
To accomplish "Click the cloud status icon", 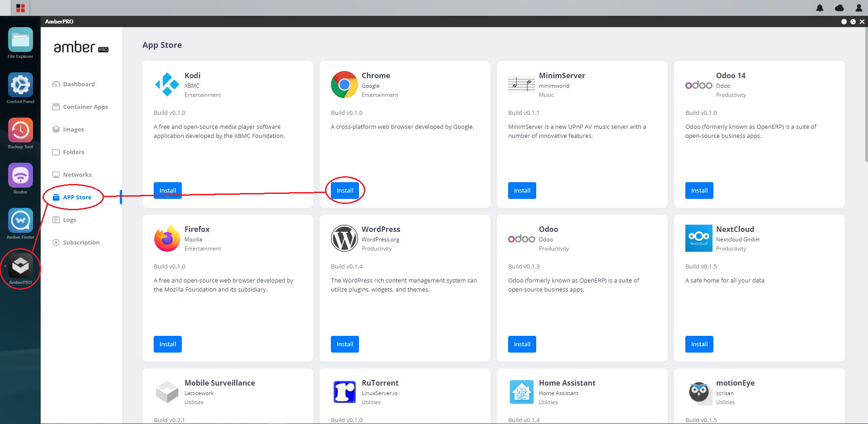I will pyautogui.click(x=839, y=8).
